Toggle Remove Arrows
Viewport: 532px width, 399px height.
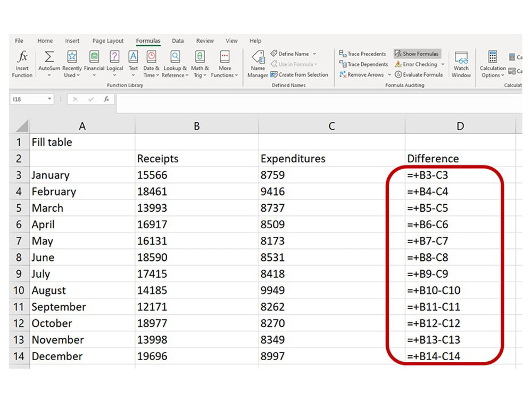coord(361,74)
